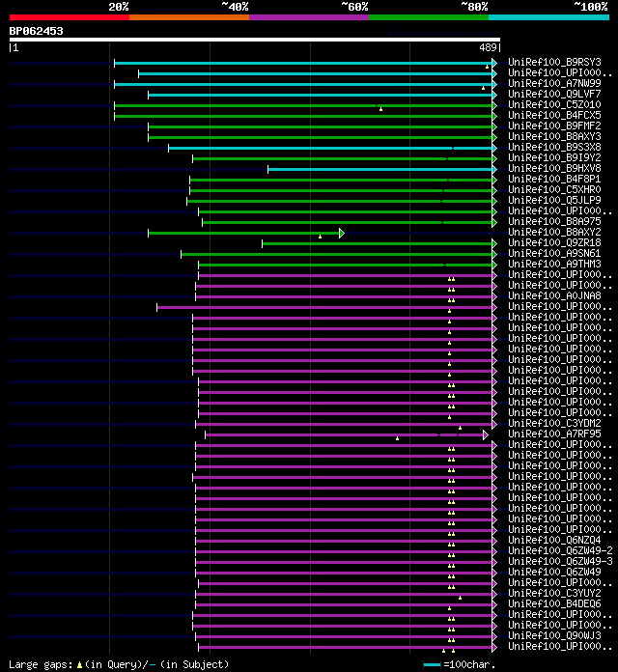Click the UniRef100_B9RSY3 hit label

pos(554,62)
